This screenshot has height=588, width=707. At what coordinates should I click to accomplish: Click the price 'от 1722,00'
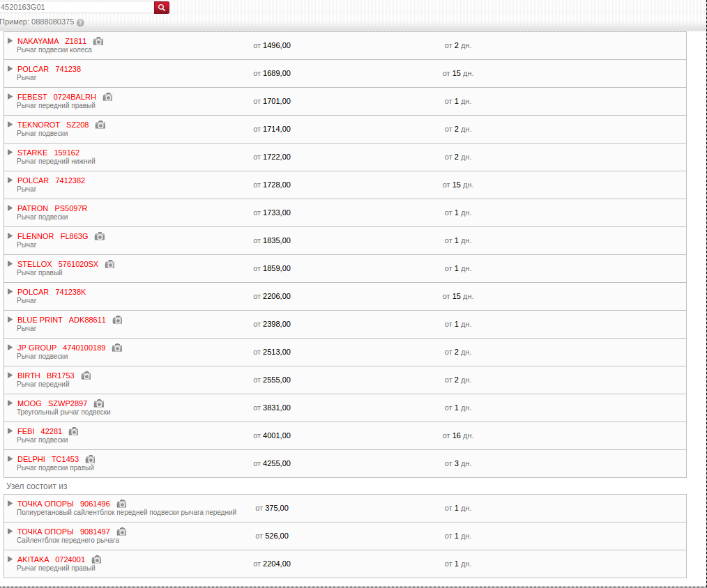272,157
